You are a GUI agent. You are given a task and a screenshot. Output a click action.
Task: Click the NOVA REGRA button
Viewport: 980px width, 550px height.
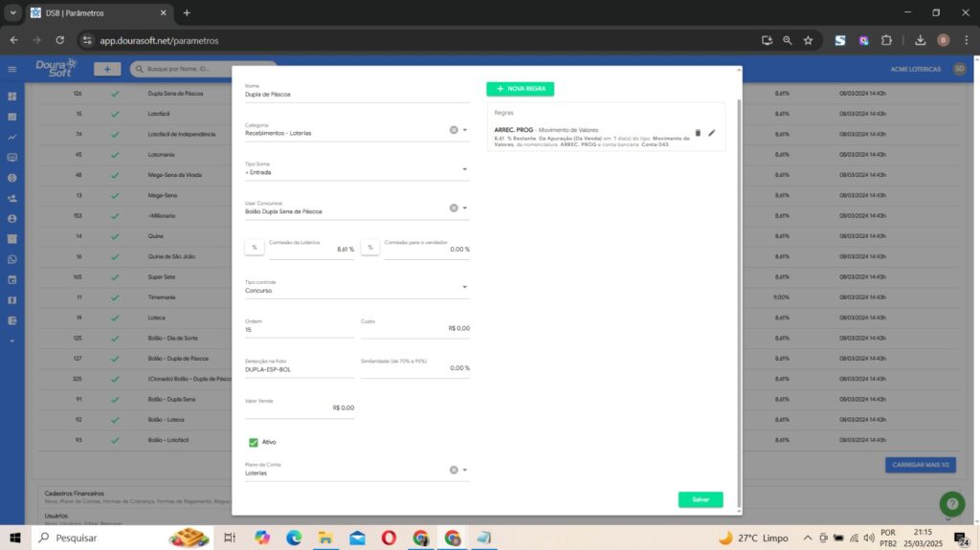520,89
